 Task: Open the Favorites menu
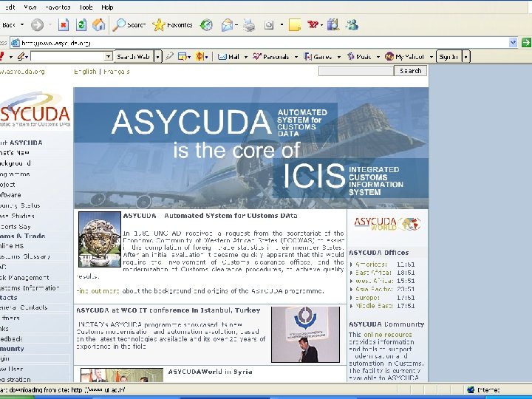(x=58, y=7)
